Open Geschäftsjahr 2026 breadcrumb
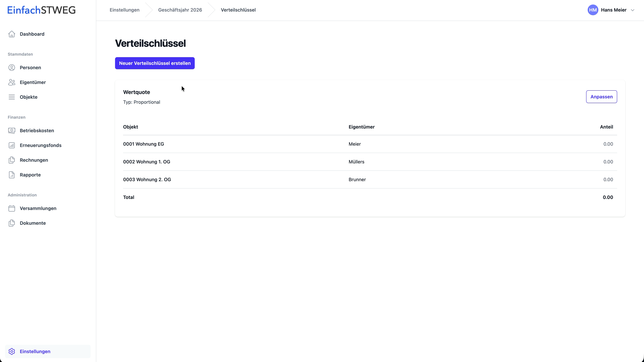 [180, 10]
